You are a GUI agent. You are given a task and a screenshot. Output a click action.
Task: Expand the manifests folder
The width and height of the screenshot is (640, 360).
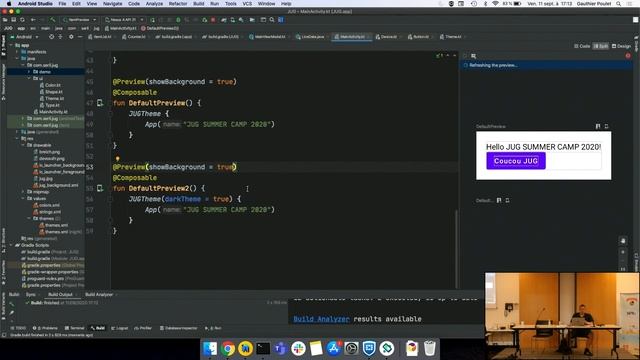click(x=17, y=52)
